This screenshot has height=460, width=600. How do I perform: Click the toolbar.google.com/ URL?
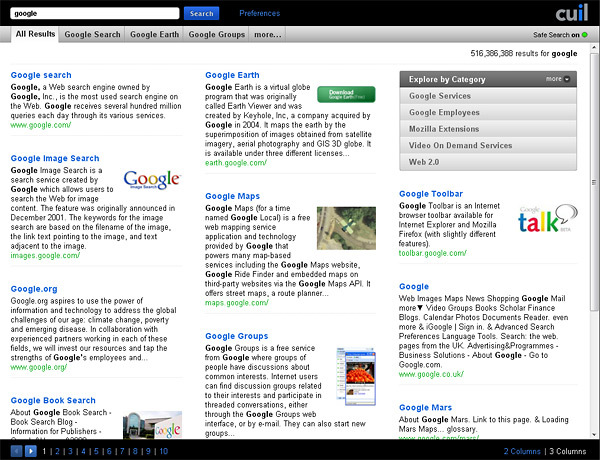433,253
